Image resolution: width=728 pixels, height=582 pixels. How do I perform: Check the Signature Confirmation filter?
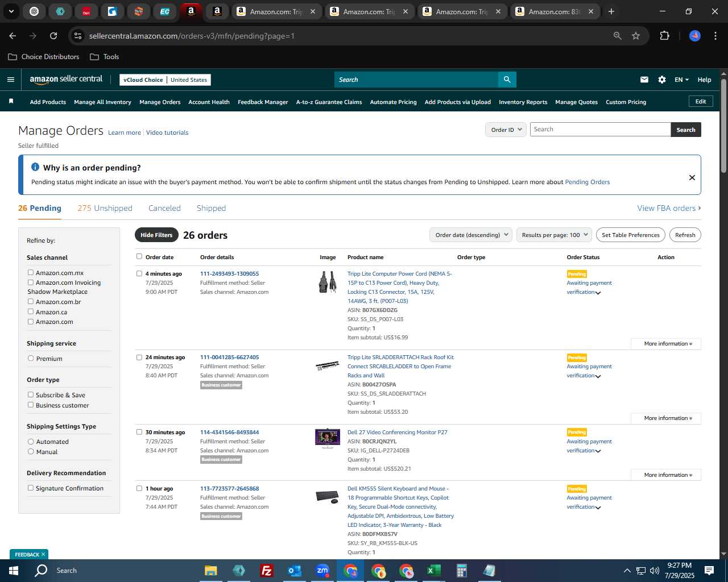[x=31, y=488]
